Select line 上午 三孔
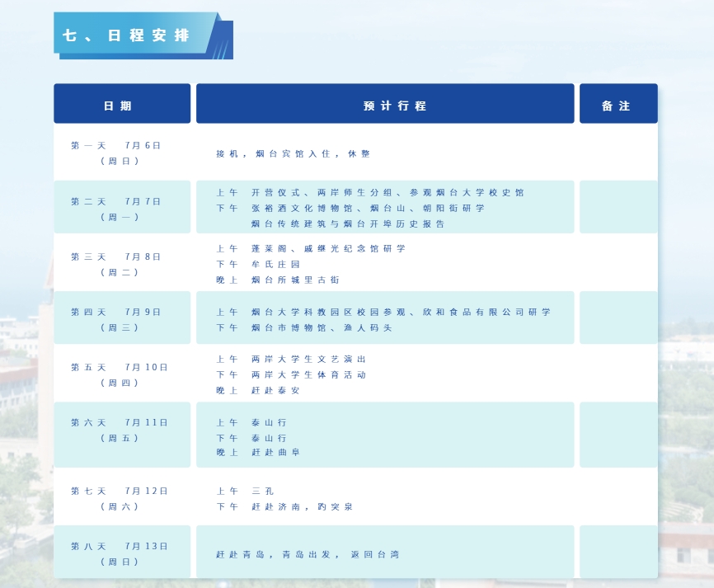 tap(245, 491)
